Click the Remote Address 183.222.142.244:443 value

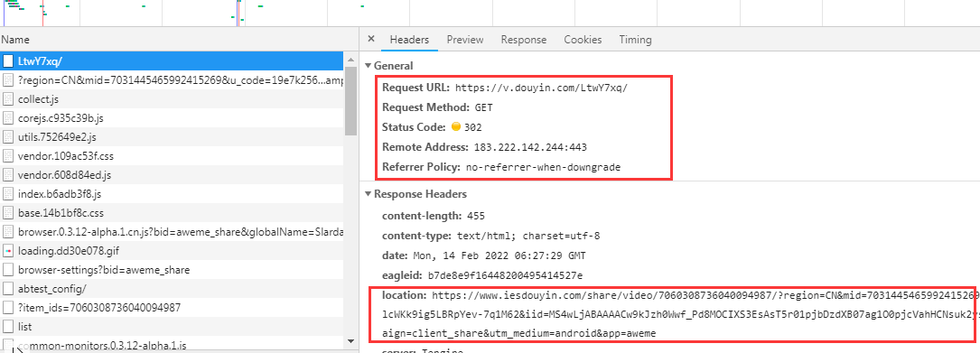click(x=530, y=147)
